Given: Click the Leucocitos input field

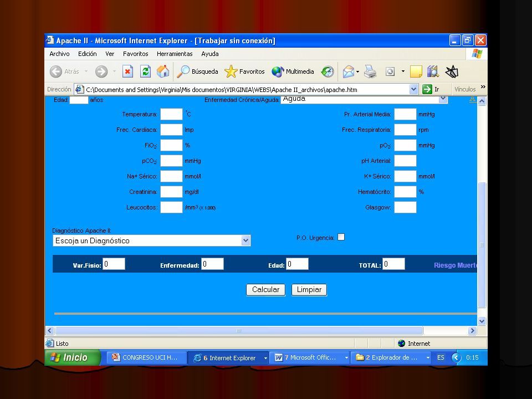Looking at the screenshot, I should pyautogui.click(x=171, y=207).
